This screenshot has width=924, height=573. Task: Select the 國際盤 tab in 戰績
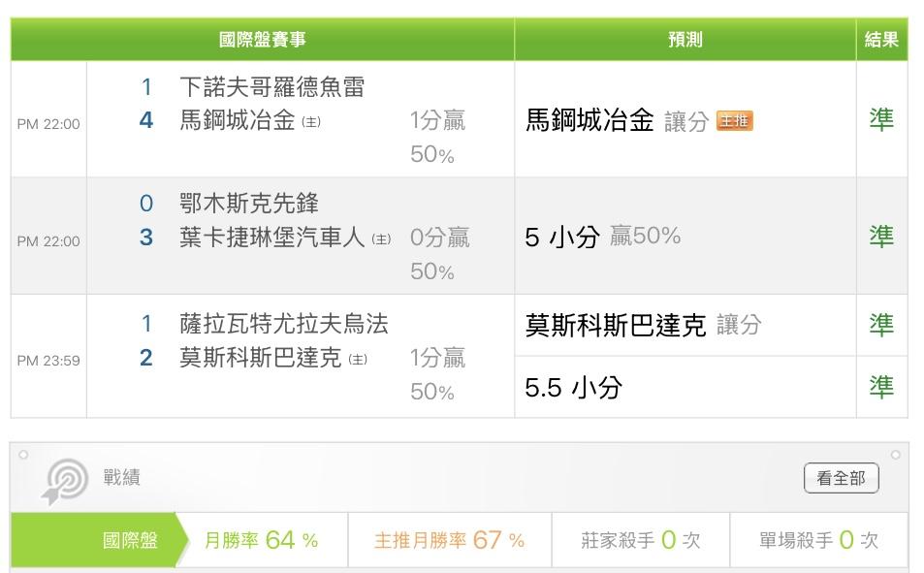click(130, 541)
